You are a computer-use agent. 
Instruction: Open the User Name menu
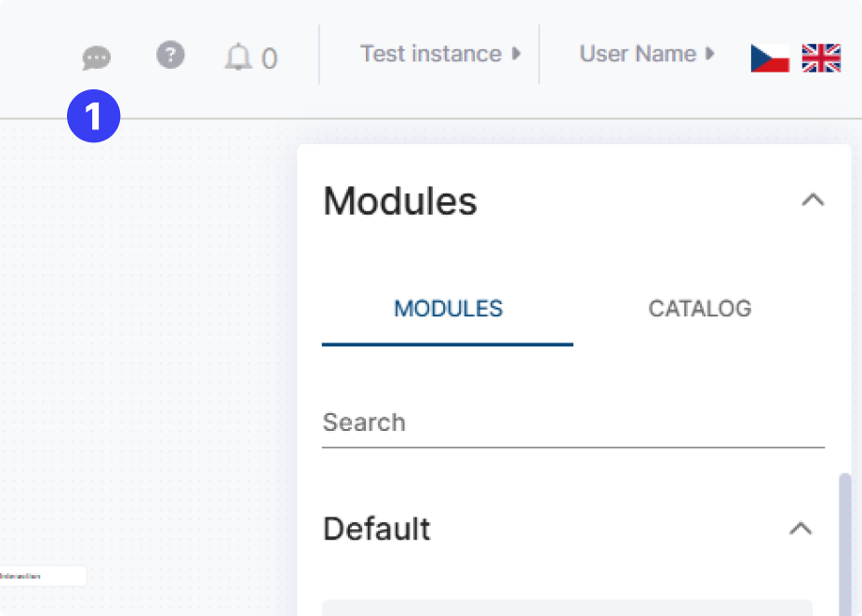(x=638, y=54)
